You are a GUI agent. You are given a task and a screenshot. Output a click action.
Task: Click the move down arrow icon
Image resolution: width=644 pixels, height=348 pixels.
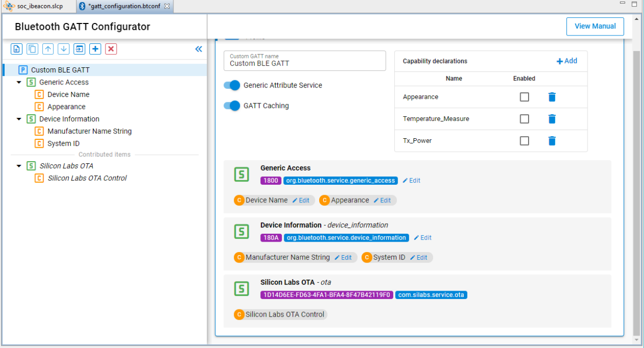click(64, 49)
